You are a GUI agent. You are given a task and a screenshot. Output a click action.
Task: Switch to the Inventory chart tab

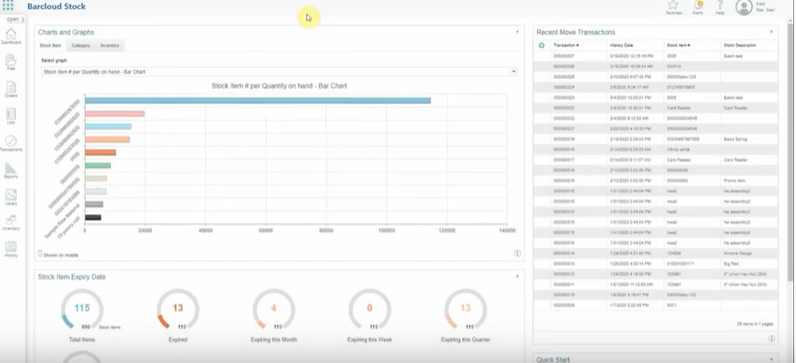(110, 46)
